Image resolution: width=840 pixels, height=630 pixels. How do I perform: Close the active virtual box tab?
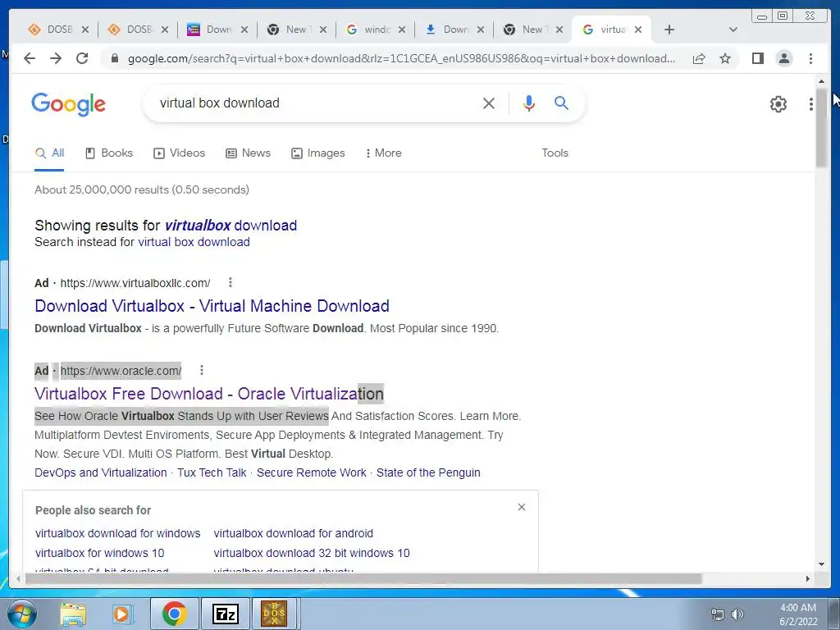click(x=638, y=30)
